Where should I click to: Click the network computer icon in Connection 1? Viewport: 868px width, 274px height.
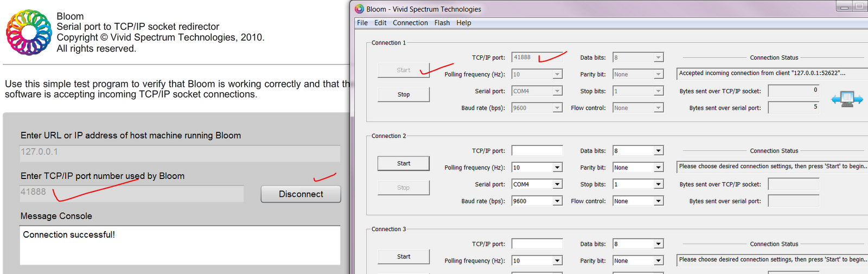point(847,99)
